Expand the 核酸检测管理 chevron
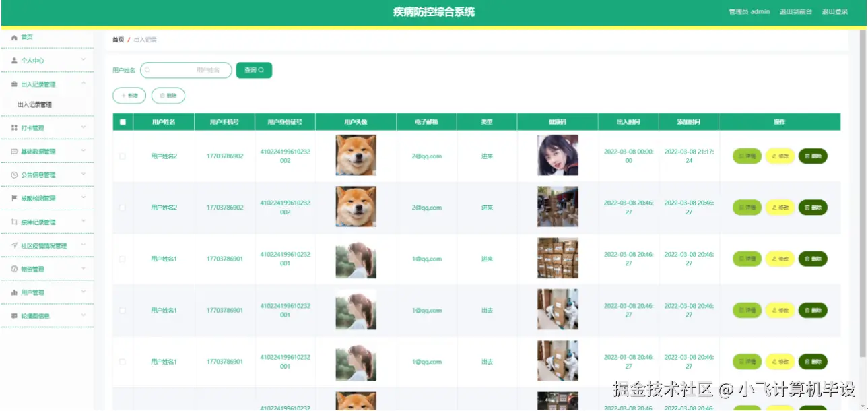Screen dimensions: 868x411 (x=84, y=198)
